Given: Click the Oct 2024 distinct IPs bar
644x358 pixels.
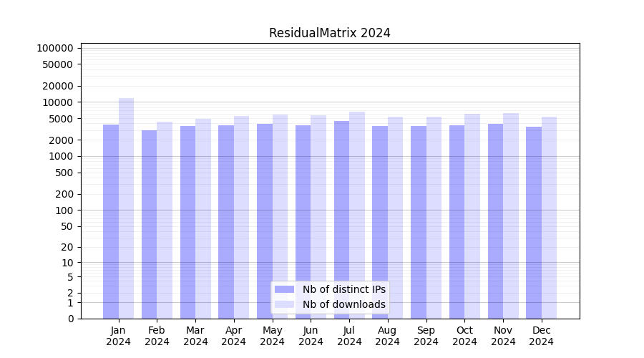Looking at the screenshot, I should tap(457, 222).
